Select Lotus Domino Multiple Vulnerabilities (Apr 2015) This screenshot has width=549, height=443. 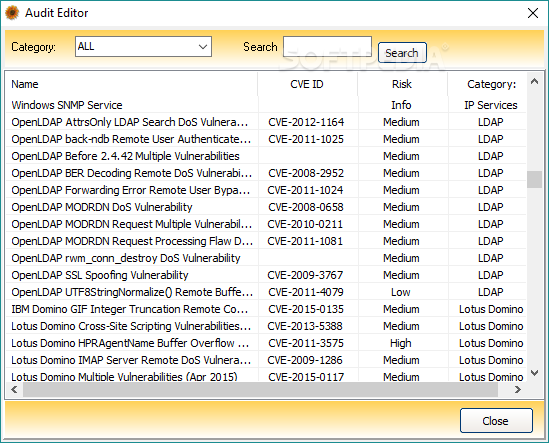click(266, 376)
